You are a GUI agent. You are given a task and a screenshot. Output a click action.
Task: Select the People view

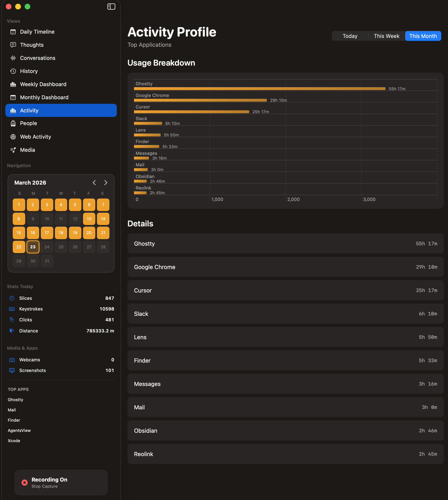[28, 123]
